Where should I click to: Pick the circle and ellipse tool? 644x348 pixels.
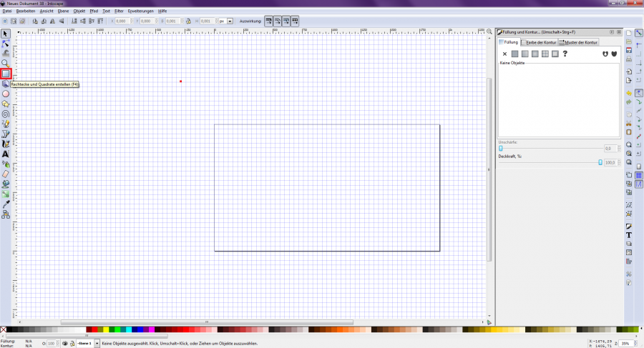tap(6, 94)
